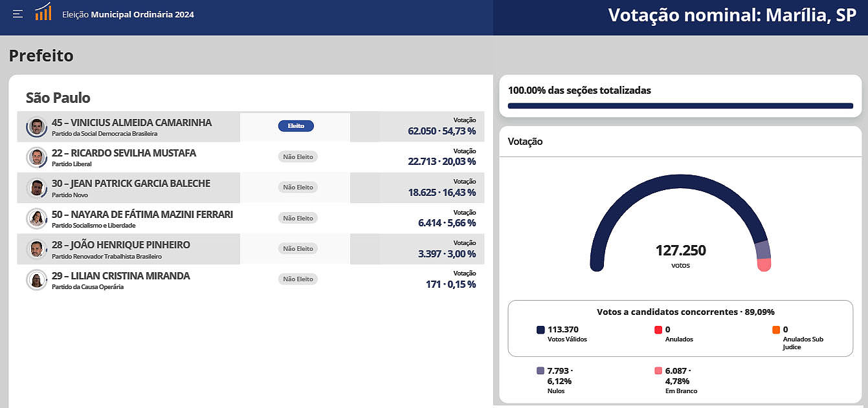
Task: Click Nayara de Fátima Mazini Ferrari's photo
Action: coord(37,219)
